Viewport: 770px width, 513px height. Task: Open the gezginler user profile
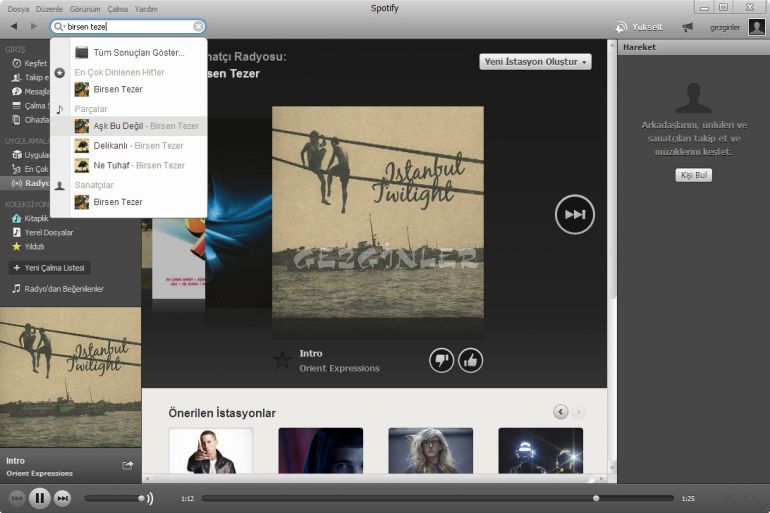pos(725,27)
